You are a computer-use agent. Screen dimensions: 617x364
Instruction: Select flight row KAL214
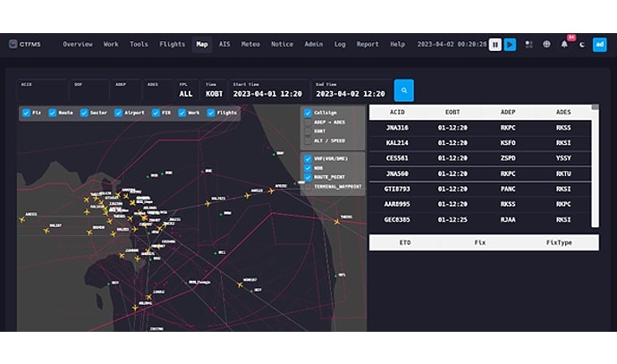point(398,142)
